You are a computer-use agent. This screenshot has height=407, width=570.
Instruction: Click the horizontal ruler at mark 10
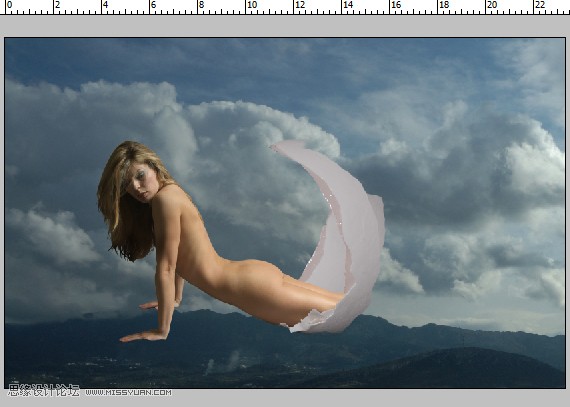[252, 5]
